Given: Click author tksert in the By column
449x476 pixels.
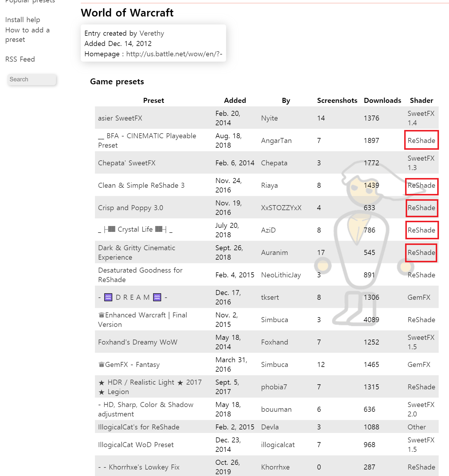Looking at the screenshot, I should point(270,297).
